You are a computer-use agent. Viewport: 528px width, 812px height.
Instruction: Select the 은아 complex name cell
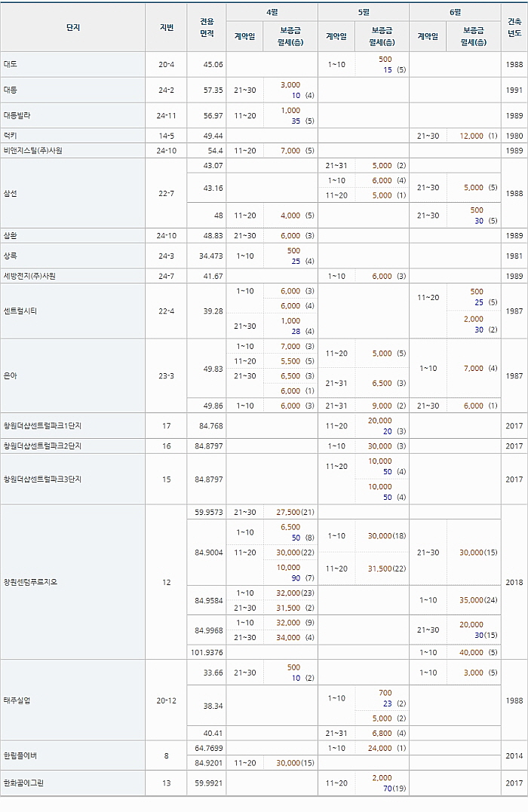point(73,376)
